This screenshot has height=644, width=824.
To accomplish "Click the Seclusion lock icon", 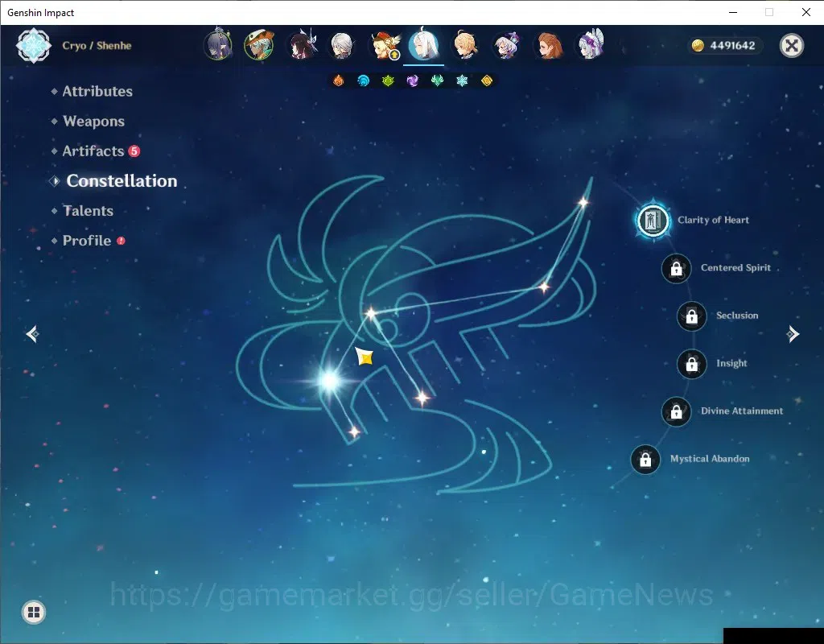I will coord(691,316).
